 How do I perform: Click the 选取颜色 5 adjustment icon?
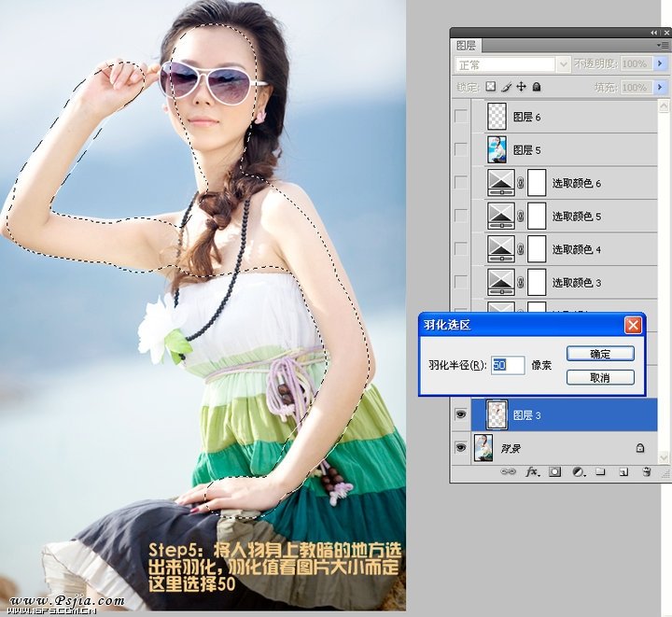click(x=501, y=216)
